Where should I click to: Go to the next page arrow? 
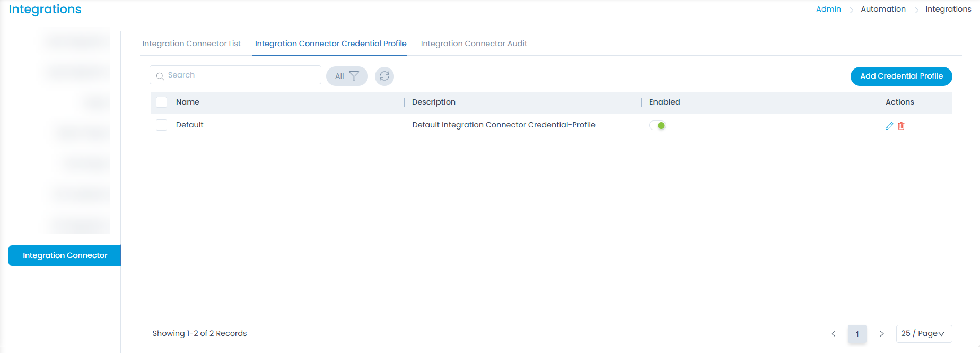(x=881, y=334)
